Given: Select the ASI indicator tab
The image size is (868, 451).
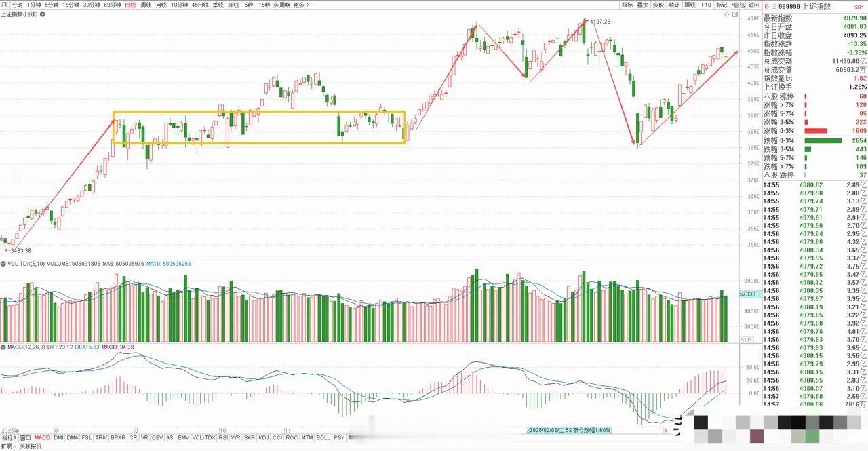Looking at the screenshot, I should 170,438.
